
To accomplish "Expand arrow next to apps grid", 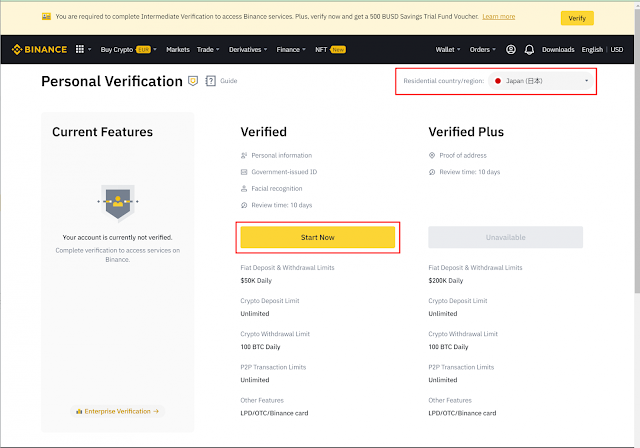I will point(90,49).
